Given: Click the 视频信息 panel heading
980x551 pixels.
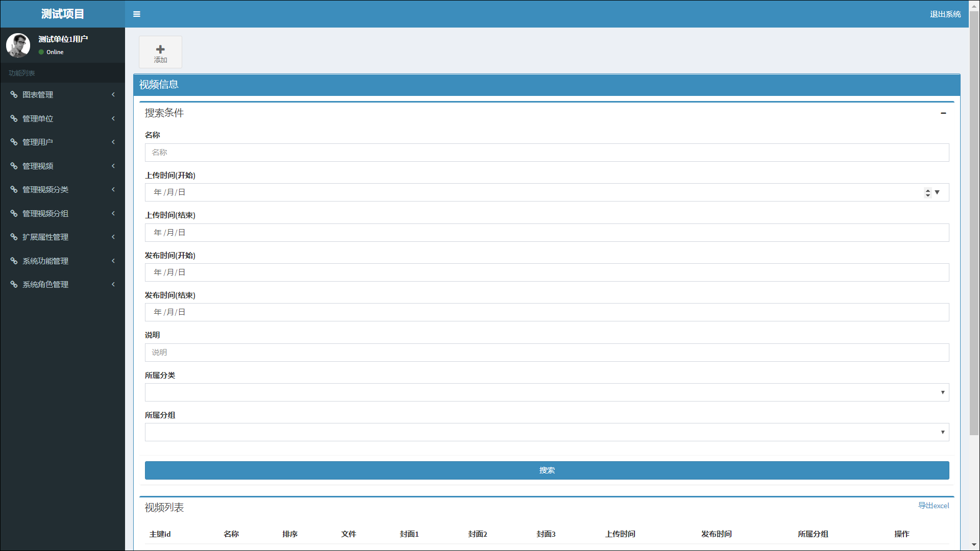Looking at the screenshot, I should tap(159, 85).
